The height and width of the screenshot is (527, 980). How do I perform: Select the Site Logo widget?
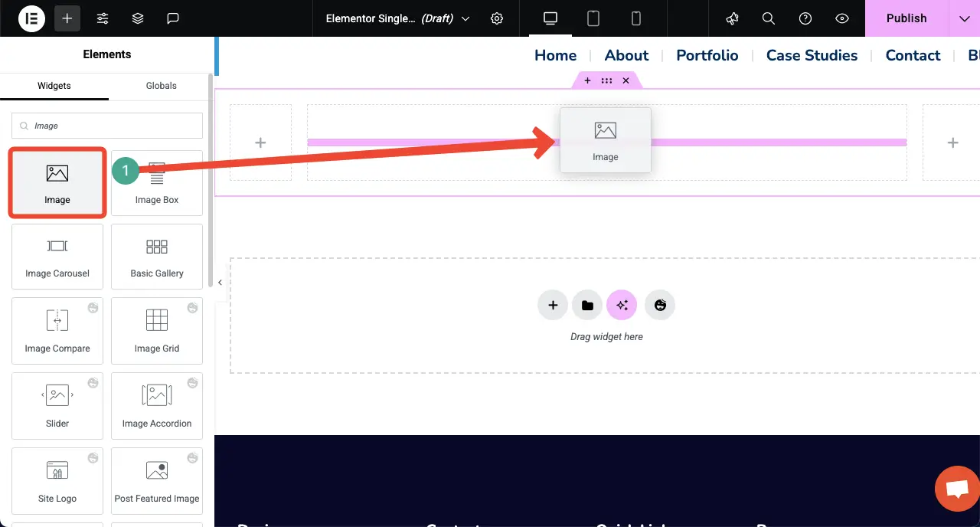[57, 480]
